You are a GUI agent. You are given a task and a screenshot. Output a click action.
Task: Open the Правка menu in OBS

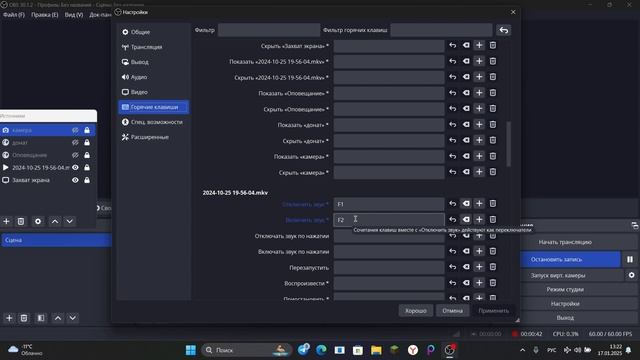pyautogui.click(x=44, y=15)
